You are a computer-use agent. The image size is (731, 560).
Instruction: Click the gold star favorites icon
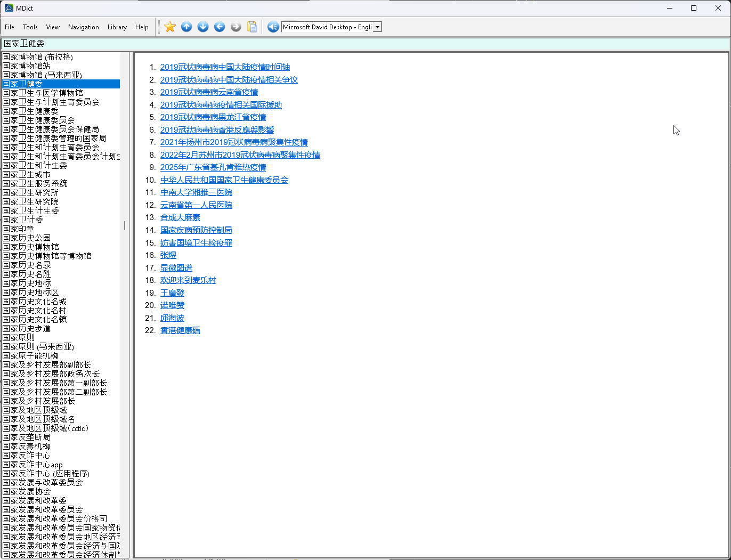point(170,27)
